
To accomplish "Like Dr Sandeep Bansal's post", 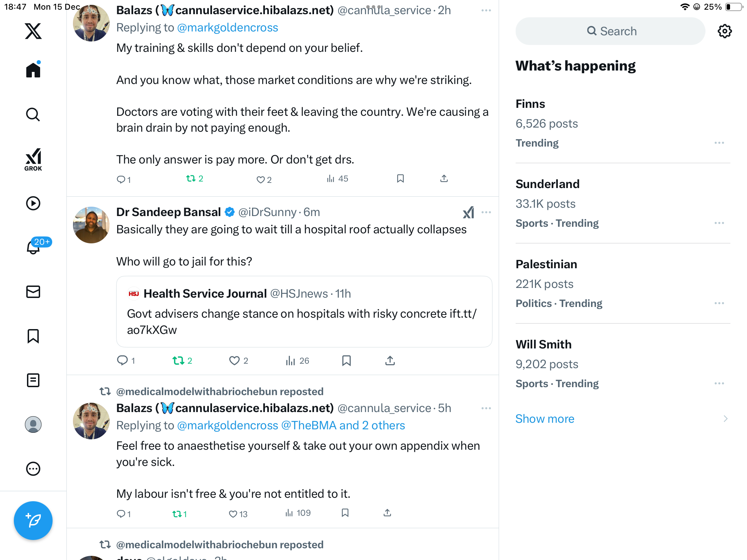I will click(234, 361).
